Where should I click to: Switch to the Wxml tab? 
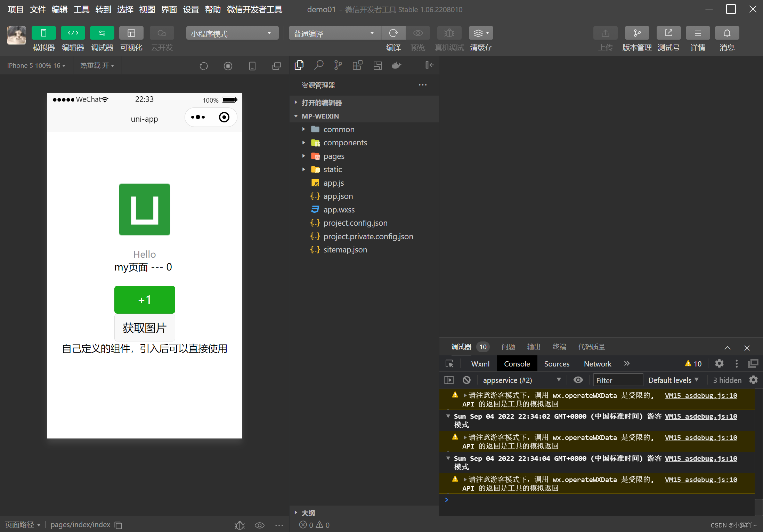point(480,364)
